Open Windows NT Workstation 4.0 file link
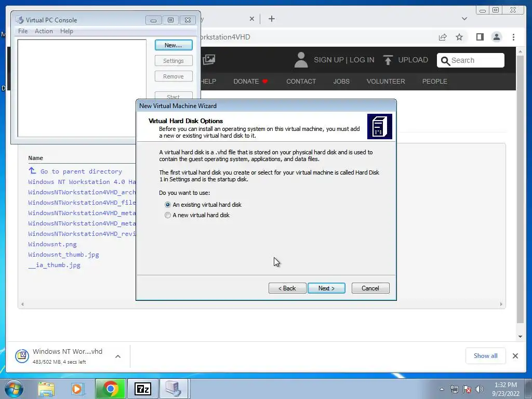The image size is (532, 399). [x=82, y=182]
